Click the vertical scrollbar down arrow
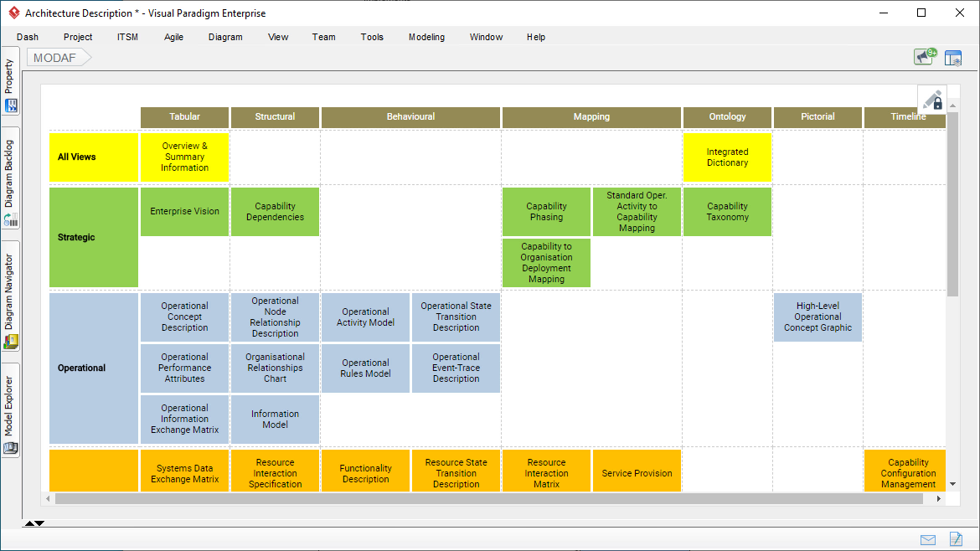 point(952,484)
